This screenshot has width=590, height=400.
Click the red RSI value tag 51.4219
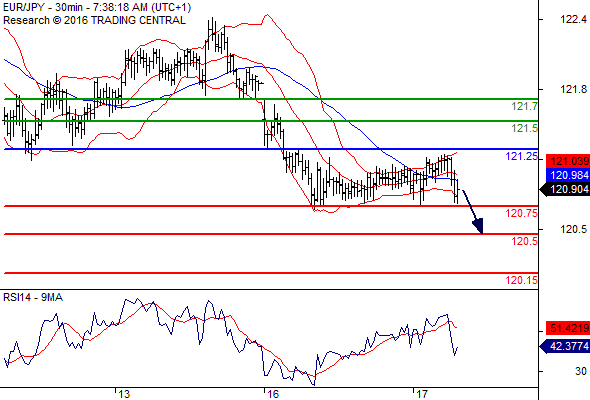[568, 328]
